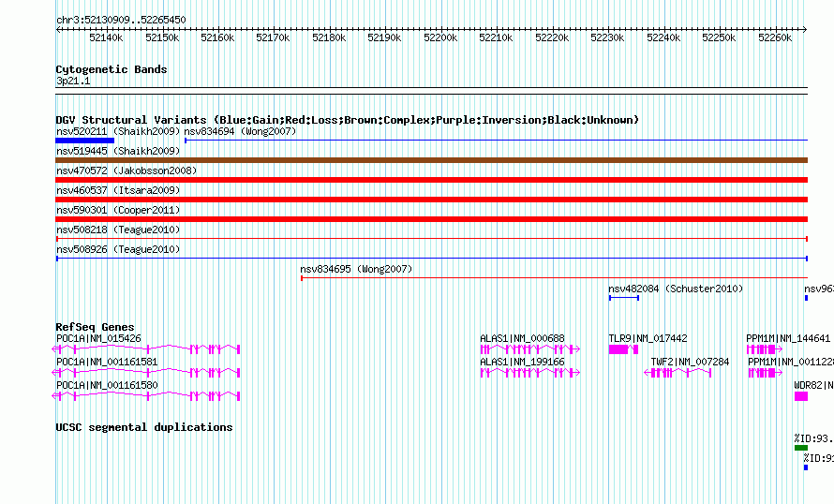Select the POC1A|NM_001161581 gene label
Viewport: 834px width, 504px height.
(x=107, y=362)
